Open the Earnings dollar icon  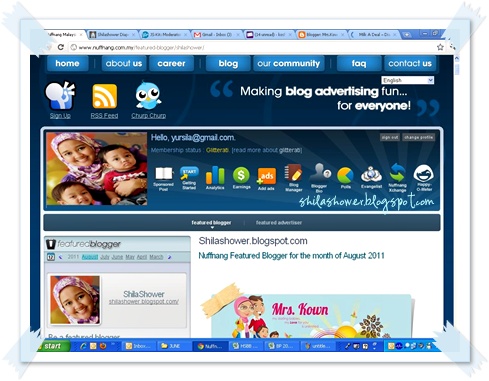[241, 175]
